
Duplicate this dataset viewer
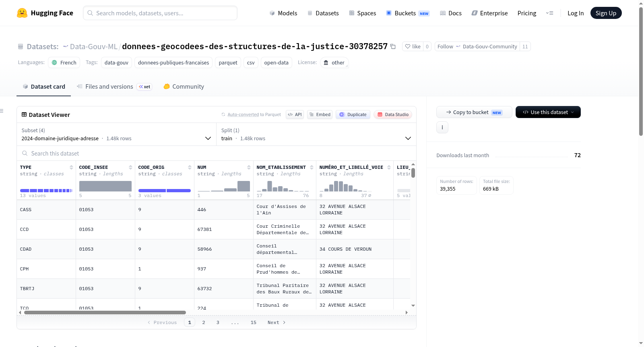[353, 114]
